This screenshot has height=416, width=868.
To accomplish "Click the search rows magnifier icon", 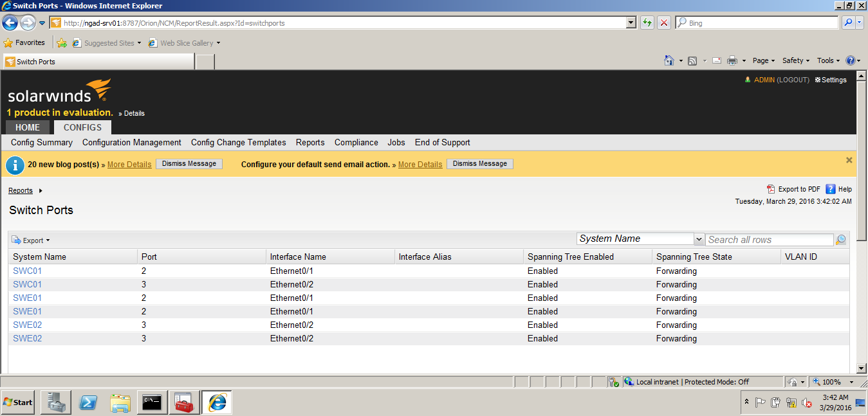I will pyautogui.click(x=841, y=240).
